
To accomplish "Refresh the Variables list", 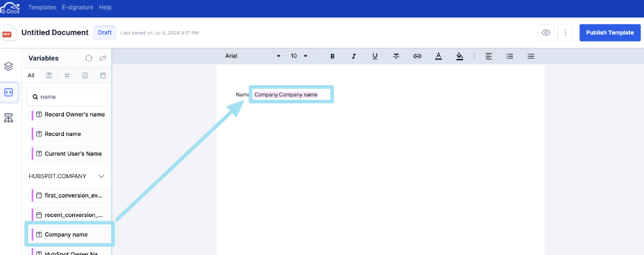I will coord(89,58).
